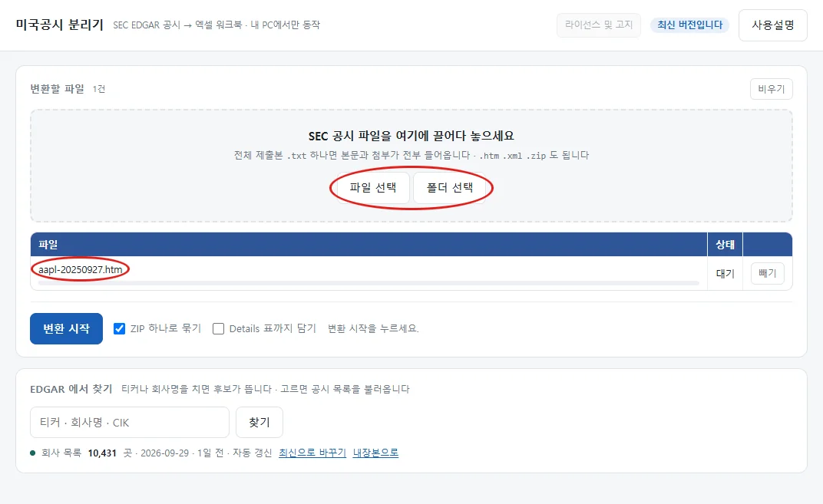The height and width of the screenshot is (504, 823).
Task: Remove aapl-20250927.htm using 빼기
Action: click(x=768, y=273)
